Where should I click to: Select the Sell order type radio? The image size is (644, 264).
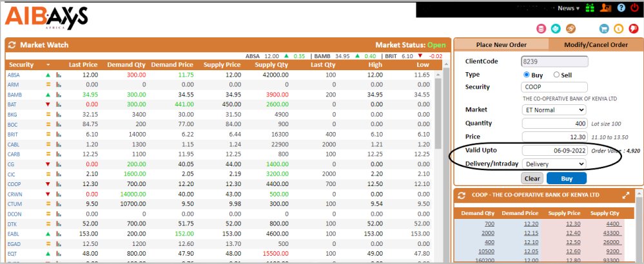[556, 75]
